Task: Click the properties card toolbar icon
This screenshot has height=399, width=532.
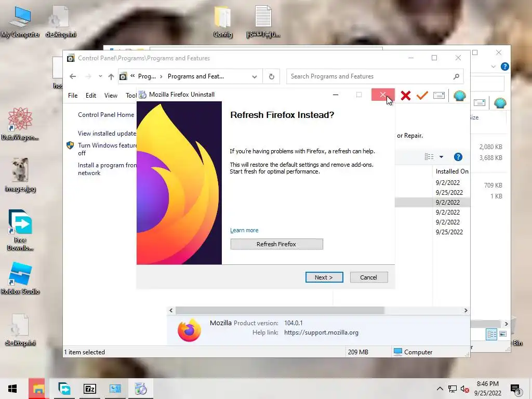Action: (438, 96)
